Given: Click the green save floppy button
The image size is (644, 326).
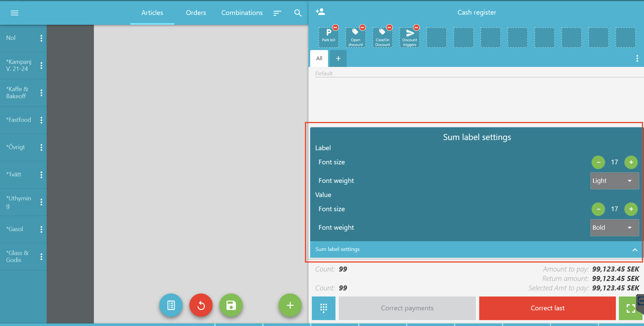Looking at the screenshot, I should click(x=231, y=305).
